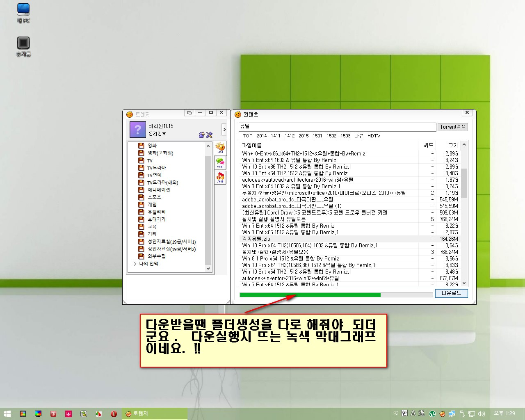The width and height of the screenshot is (525, 420).
Task: Click the compact view button in 토렌저 title bar
Action: (189, 112)
